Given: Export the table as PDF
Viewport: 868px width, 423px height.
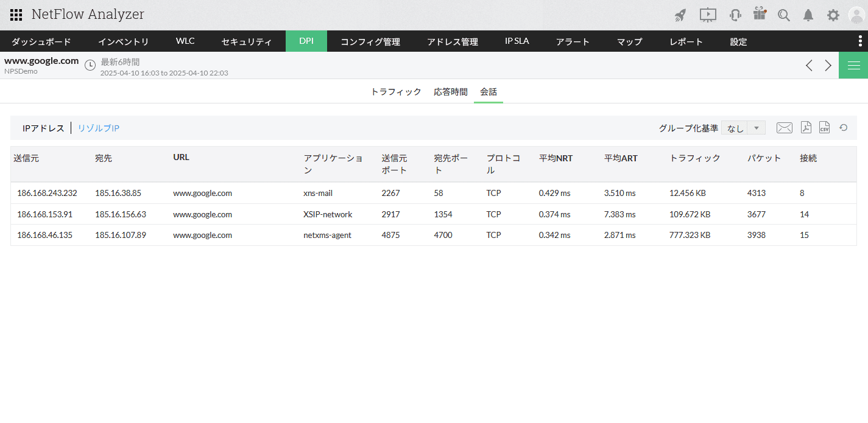Looking at the screenshot, I should pos(806,127).
